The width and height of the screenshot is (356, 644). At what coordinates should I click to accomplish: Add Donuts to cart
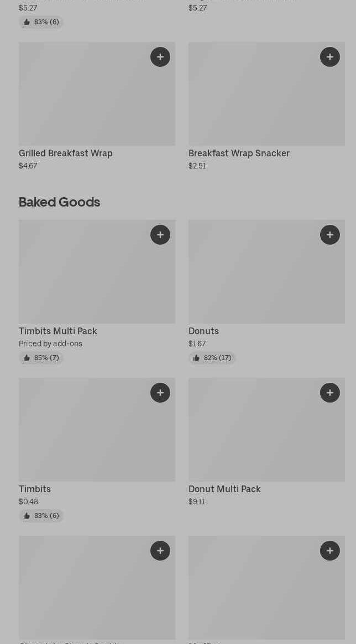coord(330,235)
